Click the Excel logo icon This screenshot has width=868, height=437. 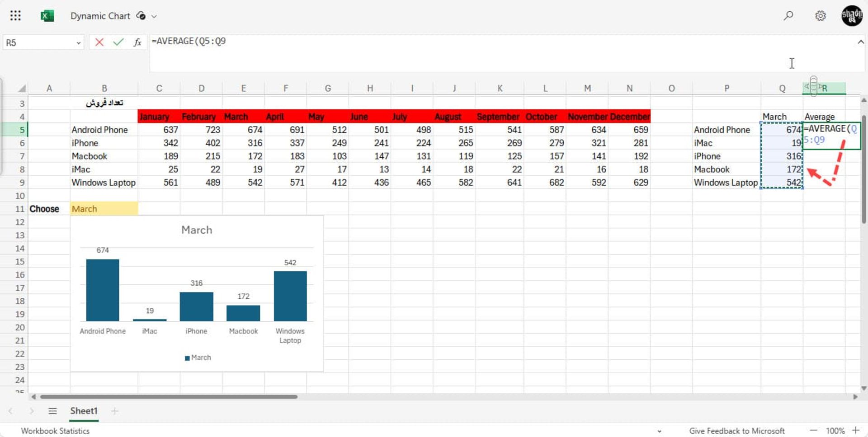click(47, 16)
